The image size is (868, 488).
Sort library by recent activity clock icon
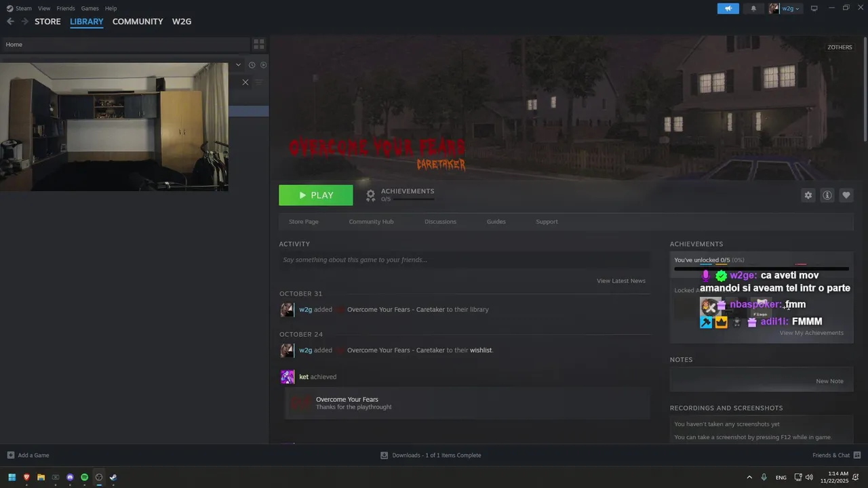(x=252, y=65)
